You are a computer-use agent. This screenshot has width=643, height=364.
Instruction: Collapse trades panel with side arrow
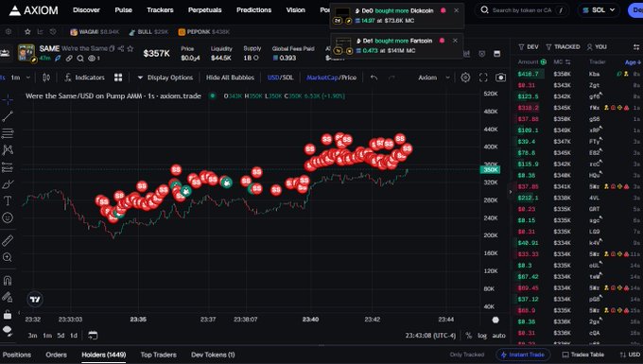pyautogui.click(x=511, y=191)
